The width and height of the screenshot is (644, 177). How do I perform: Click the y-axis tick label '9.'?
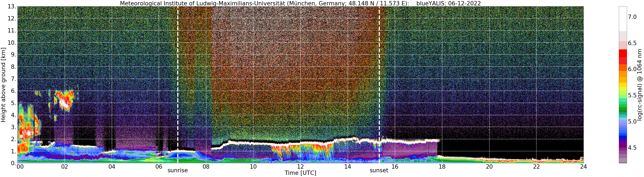click(x=14, y=55)
